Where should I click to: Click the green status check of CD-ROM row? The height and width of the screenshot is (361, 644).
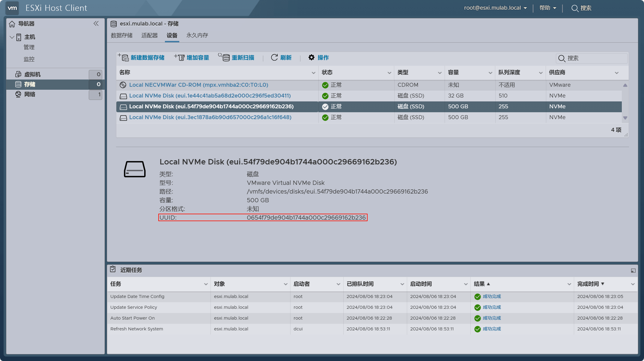click(325, 85)
